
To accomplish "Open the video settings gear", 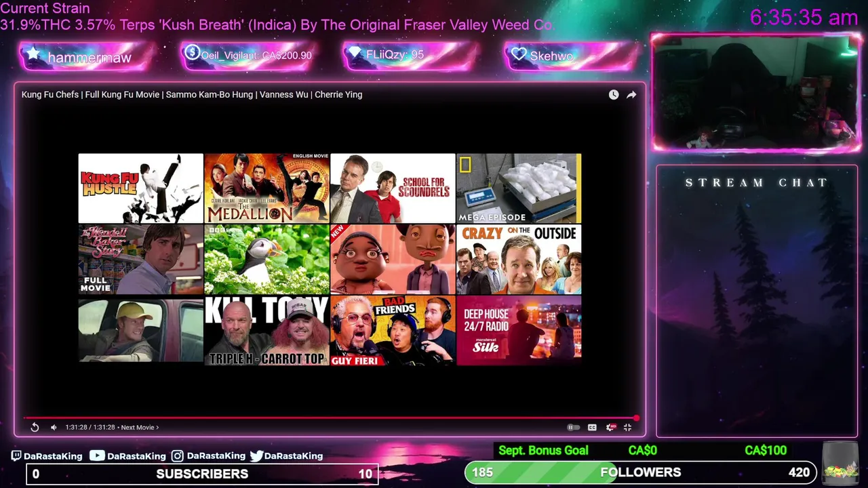I will tap(610, 427).
